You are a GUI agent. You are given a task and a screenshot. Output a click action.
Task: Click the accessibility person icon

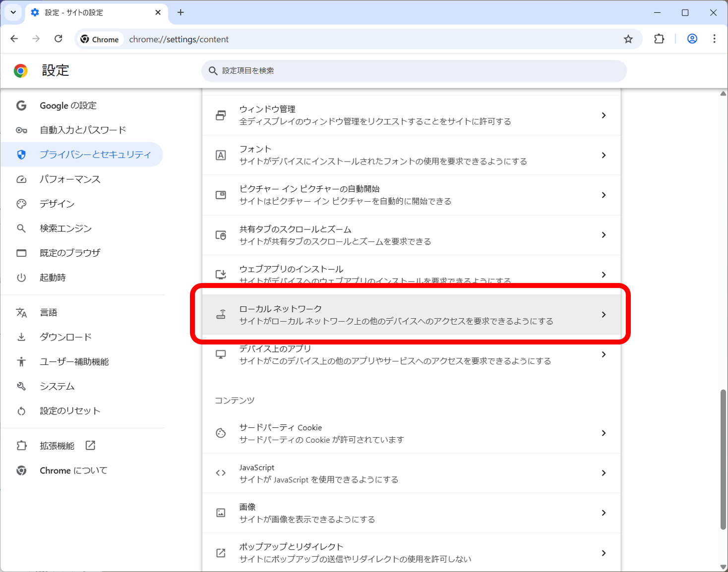[x=21, y=361]
